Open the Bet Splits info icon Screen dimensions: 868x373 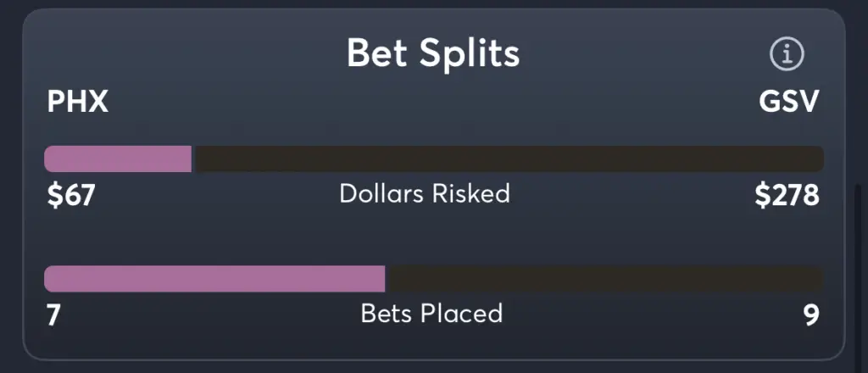coord(787,53)
